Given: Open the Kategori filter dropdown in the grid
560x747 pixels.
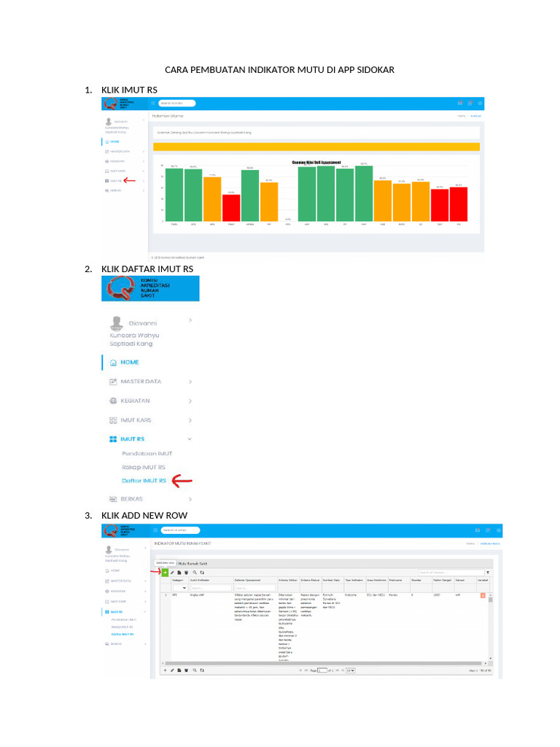Looking at the screenshot, I should [179, 588].
